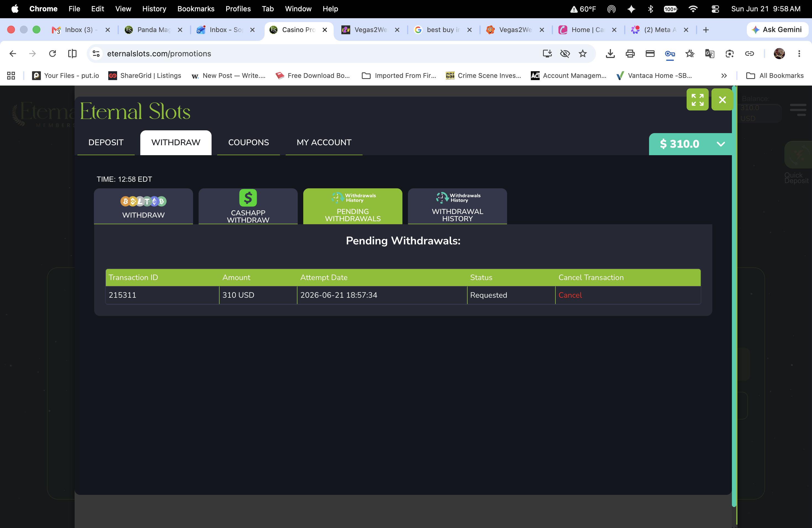This screenshot has width=812, height=528.
Task: Cancel transaction 215311
Action: tap(570, 295)
